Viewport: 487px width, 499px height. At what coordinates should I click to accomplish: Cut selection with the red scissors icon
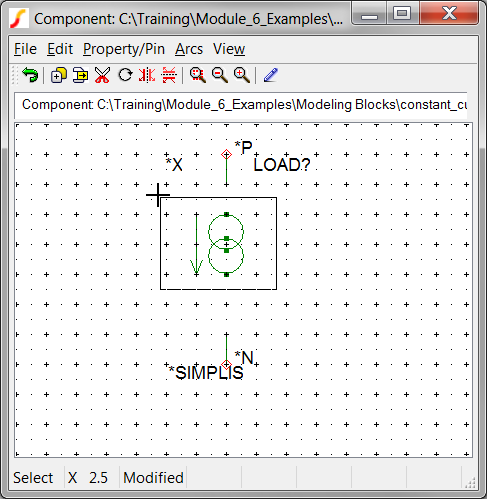click(102, 75)
